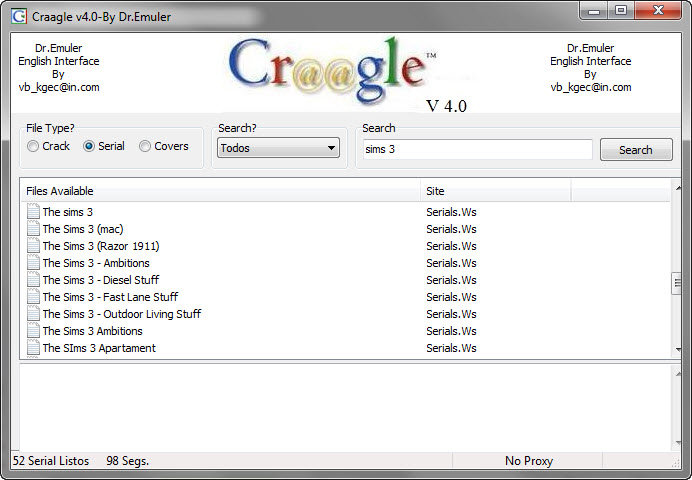Click file icon beside 'Outdoor Living Stuff'
This screenshot has height=480, width=692.
[x=33, y=314]
